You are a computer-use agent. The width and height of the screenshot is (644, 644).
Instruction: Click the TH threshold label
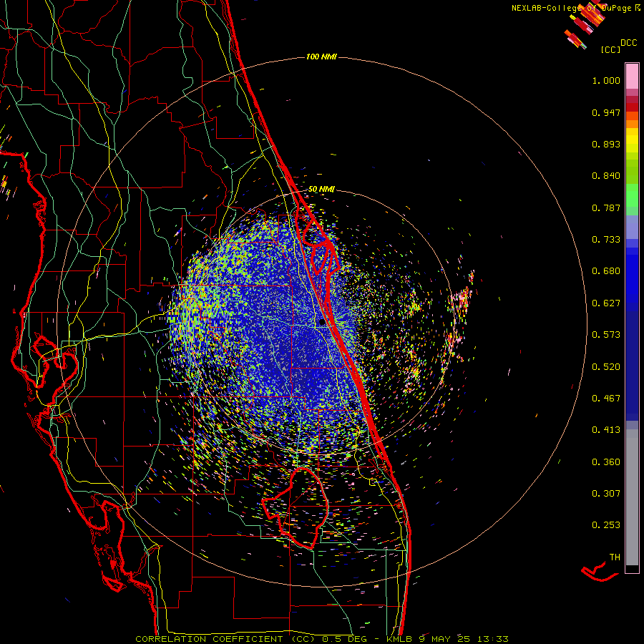[615, 557]
